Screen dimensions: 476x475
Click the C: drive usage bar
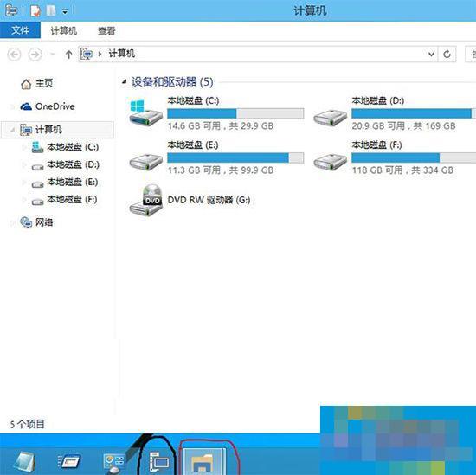pyautogui.click(x=235, y=113)
